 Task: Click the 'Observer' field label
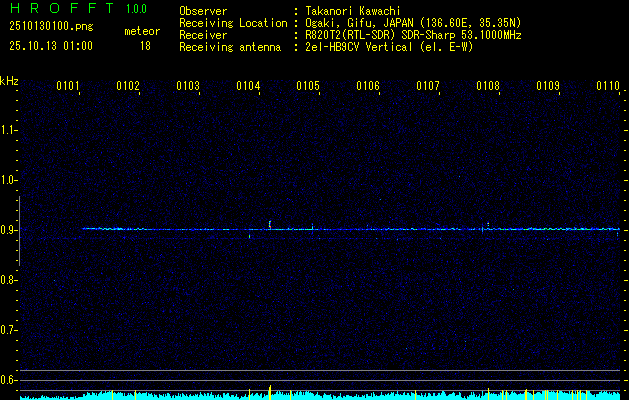pyautogui.click(x=203, y=11)
